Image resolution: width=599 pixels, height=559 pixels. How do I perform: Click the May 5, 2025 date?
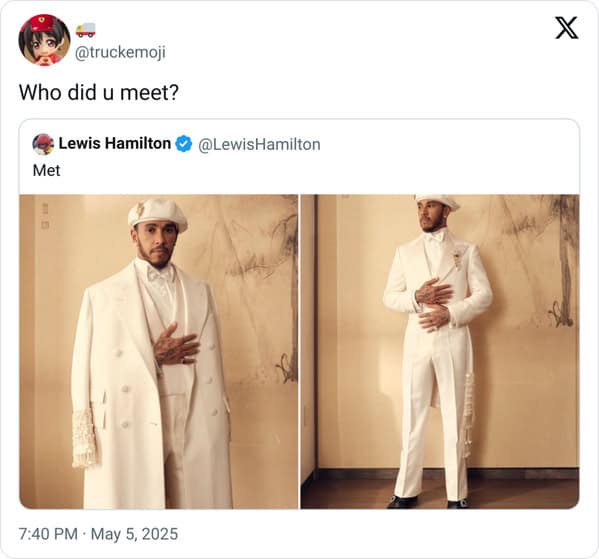134,534
